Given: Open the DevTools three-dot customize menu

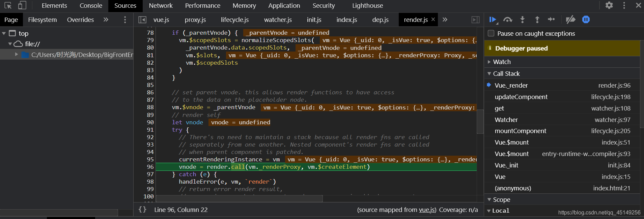Looking at the screenshot, I should (x=624, y=5).
